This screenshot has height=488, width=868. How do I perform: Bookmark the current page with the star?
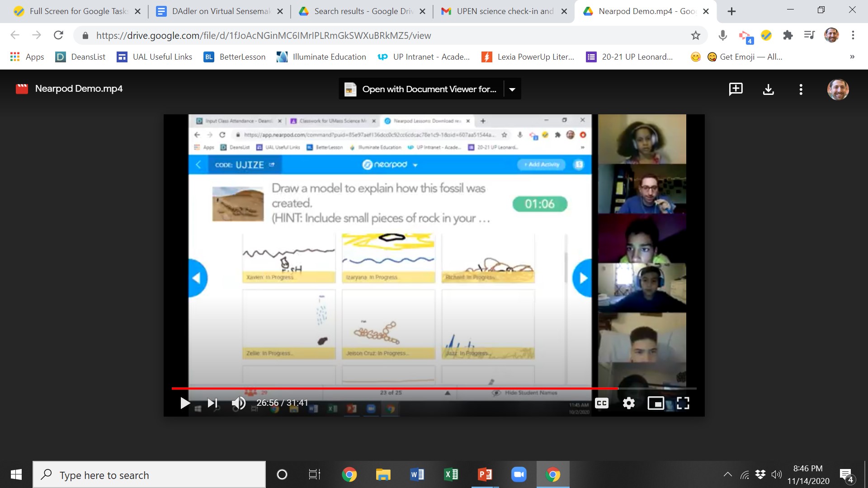696,35
